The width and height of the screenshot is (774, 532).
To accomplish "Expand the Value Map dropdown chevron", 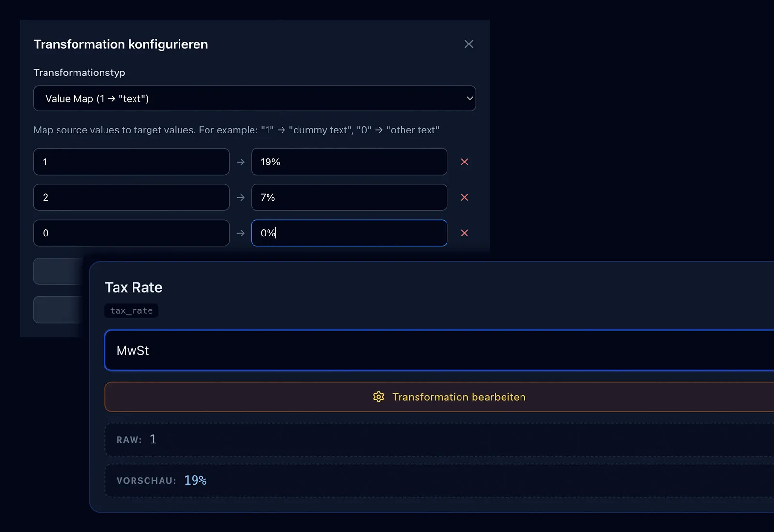I will point(469,98).
